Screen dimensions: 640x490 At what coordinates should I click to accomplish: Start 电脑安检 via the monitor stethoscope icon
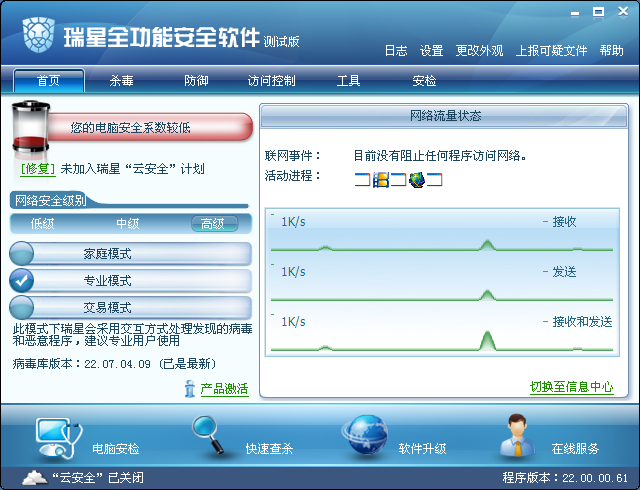tap(58, 439)
